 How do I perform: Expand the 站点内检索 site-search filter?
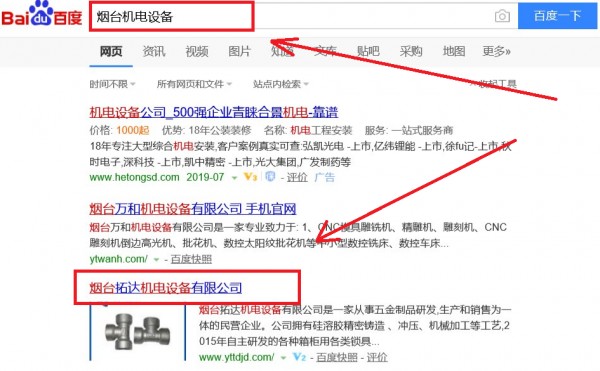(281, 84)
